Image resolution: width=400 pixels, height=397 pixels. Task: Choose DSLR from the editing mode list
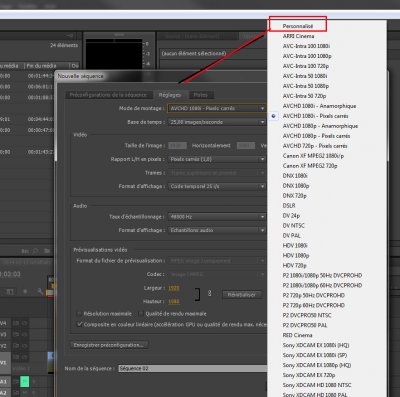point(289,206)
